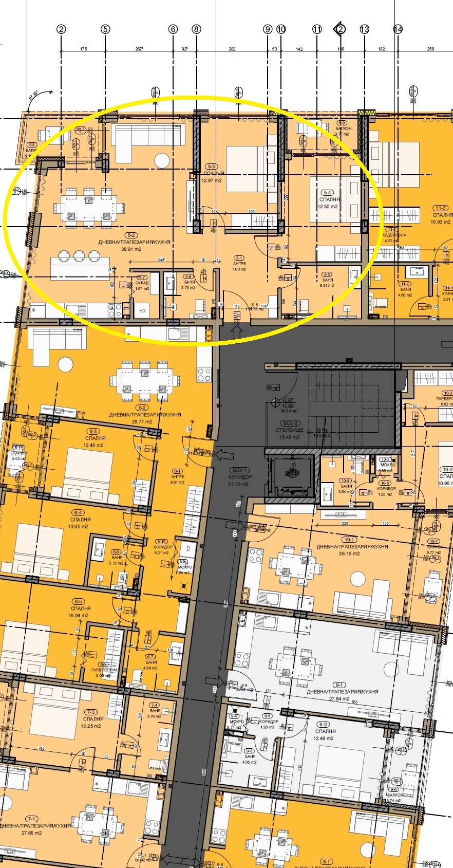Screen dimensions: 453x868
Task: Select the round coffee table in room 5-2
Action: point(162,160)
